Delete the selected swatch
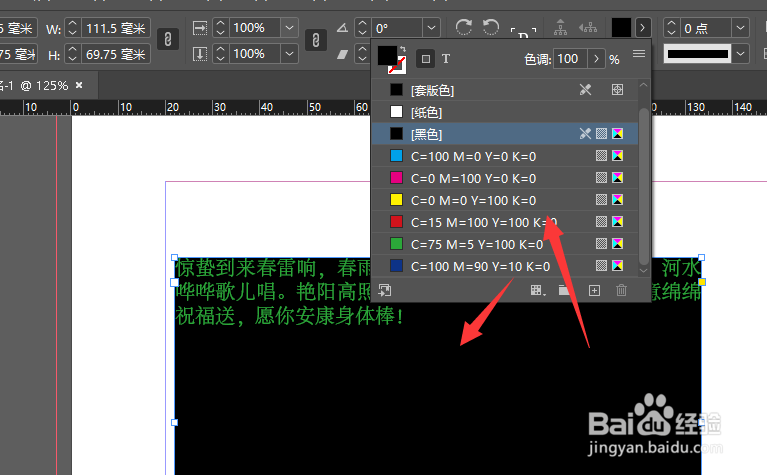Viewport: 767px width, 475px height. click(621, 291)
